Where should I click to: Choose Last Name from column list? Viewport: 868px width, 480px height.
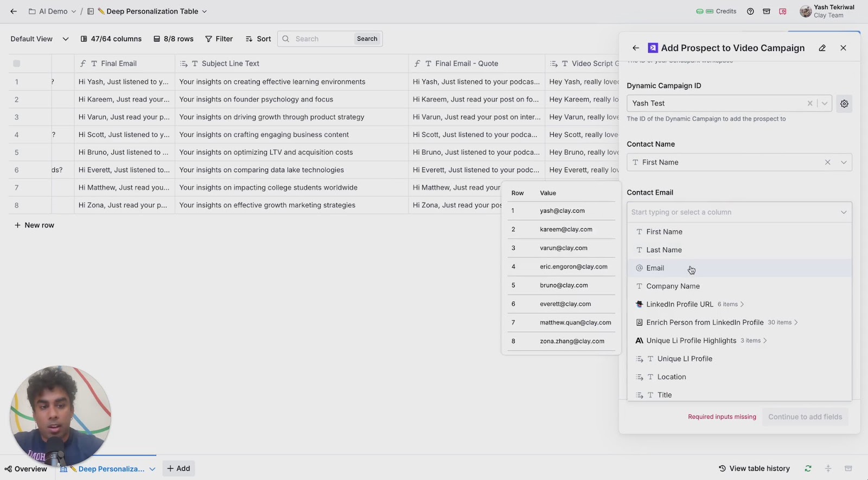click(x=739, y=250)
